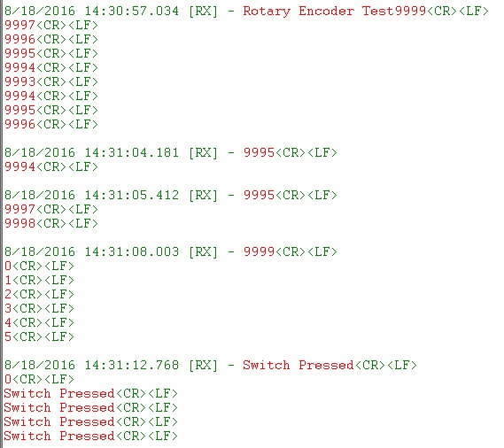Click the 9996 line above 14:31:04.181
504x448 pixels.
[50, 124]
